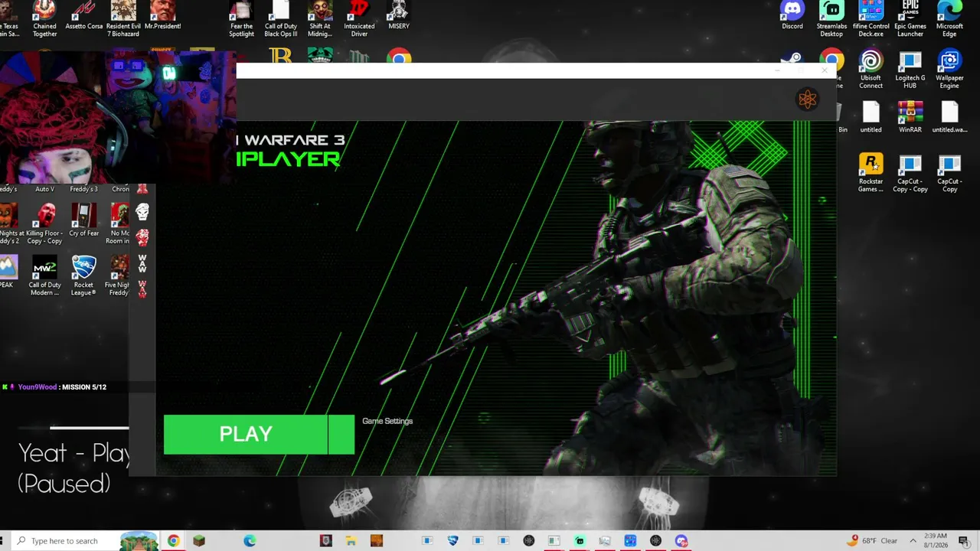The image size is (980, 551).
Task: Select the 'untitled' file on the desktop
Action: 871,117
